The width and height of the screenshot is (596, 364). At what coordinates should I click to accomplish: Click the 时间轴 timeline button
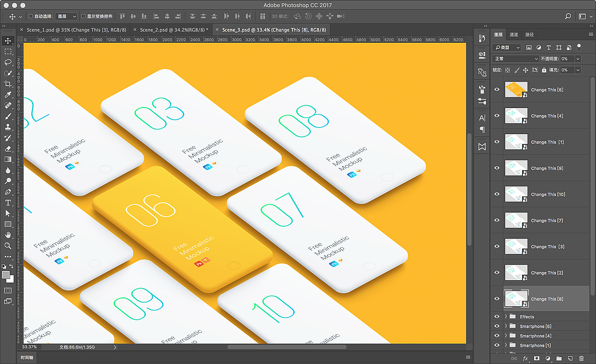[x=26, y=357]
